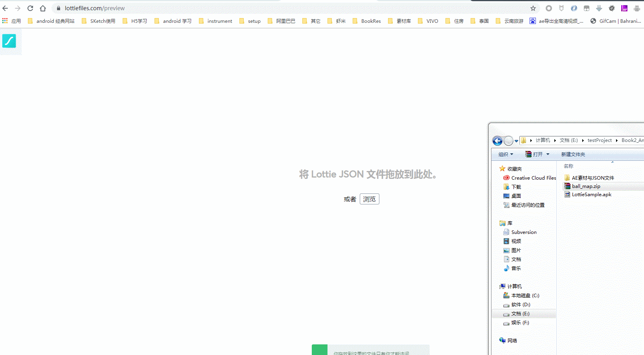Screen dimensions: 644x355
Task: Open the setup bookmark folder
Action: coord(250,21)
